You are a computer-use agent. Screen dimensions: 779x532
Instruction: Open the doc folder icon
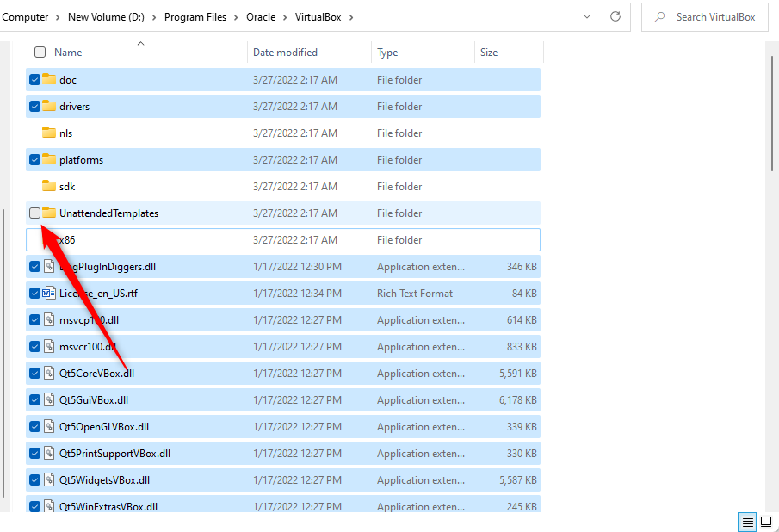click(49, 80)
